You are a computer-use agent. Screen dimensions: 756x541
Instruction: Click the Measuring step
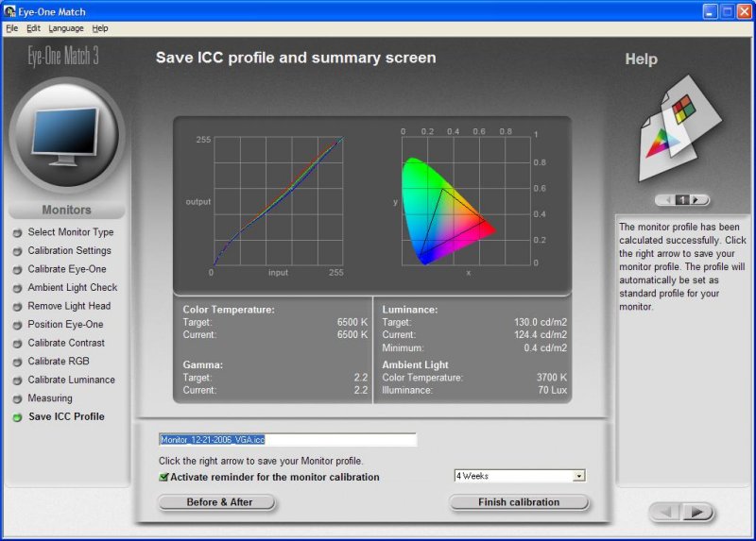[x=50, y=397]
